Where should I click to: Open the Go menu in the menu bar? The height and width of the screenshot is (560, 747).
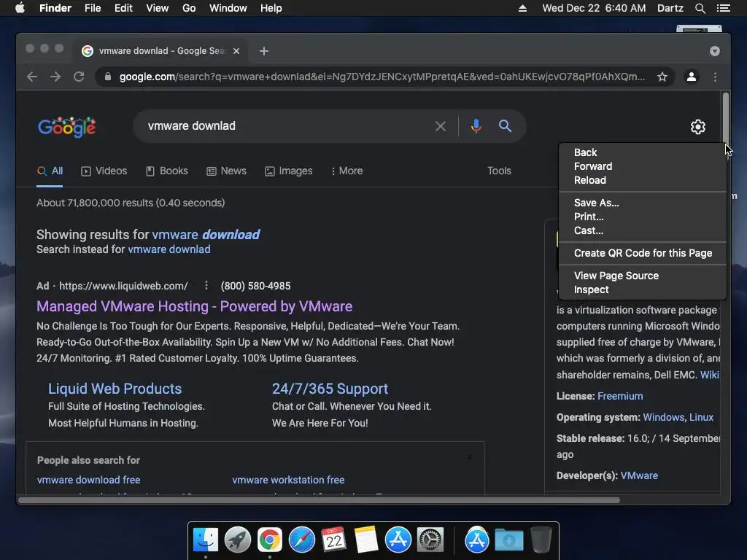(189, 8)
